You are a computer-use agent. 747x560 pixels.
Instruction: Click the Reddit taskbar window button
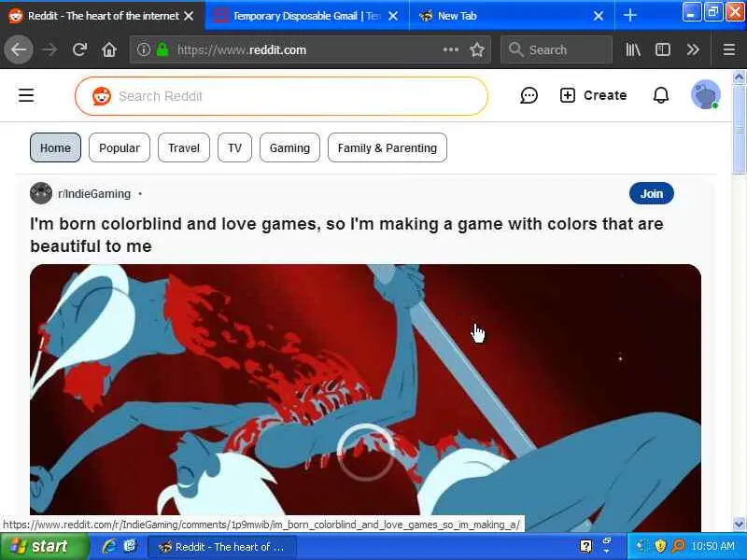[x=222, y=547]
